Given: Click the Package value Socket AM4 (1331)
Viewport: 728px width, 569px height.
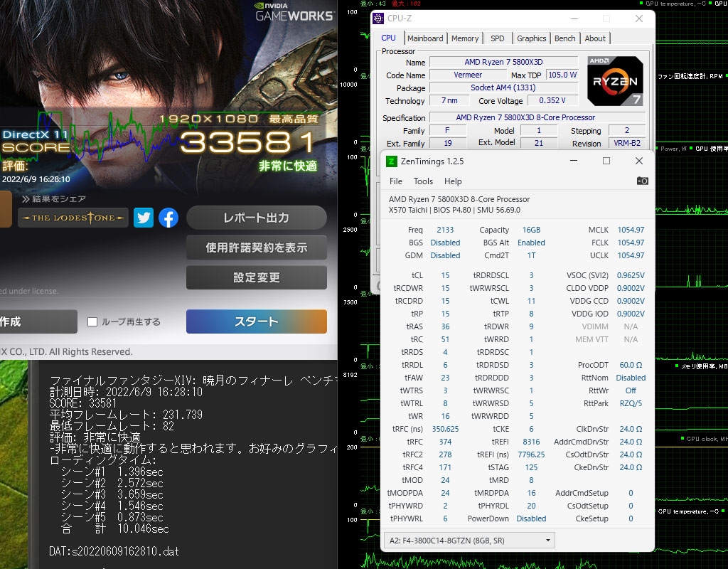Looking at the screenshot, I should [x=504, y=87].
